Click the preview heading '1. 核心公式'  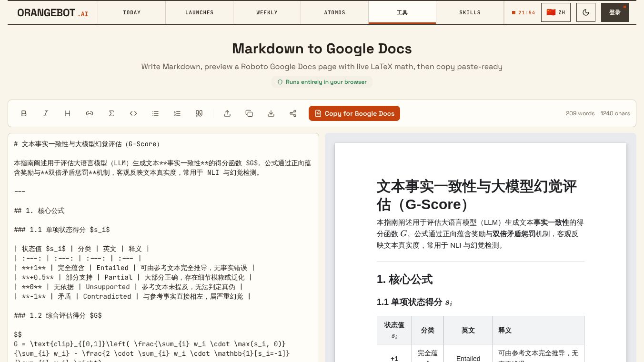pyautogui.click(x=404, y=279)
